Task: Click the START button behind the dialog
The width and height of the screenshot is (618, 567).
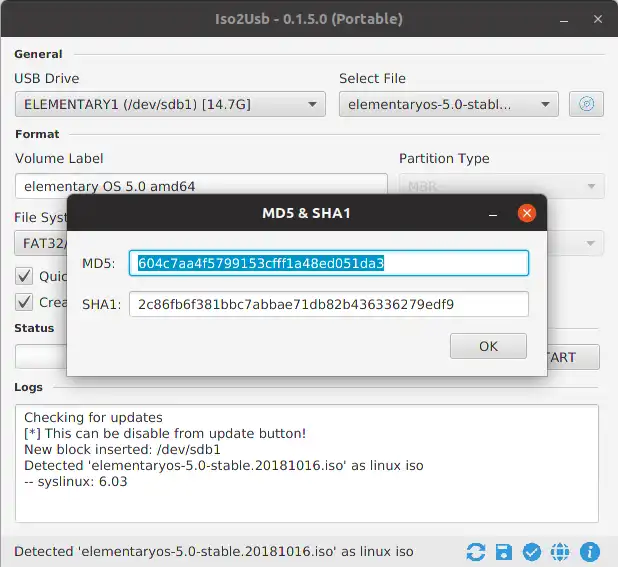Action: (573, 357)
